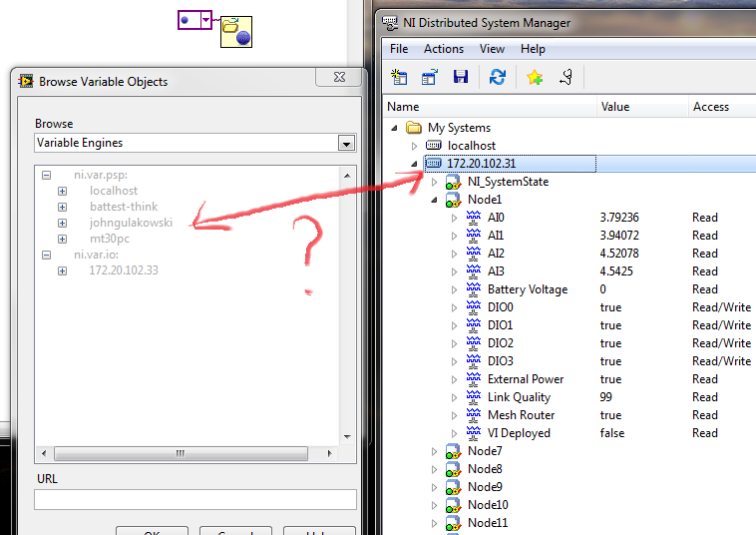The width and height of the screenshot is (756, 535).
Task: Expand the 172.20.102.33 tree node
Action: 62,270
